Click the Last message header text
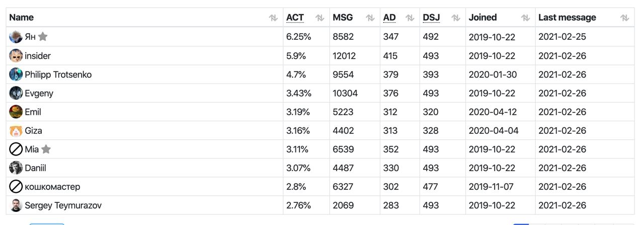644x225 pixels. pyautogui.click(x=567, y=18)
